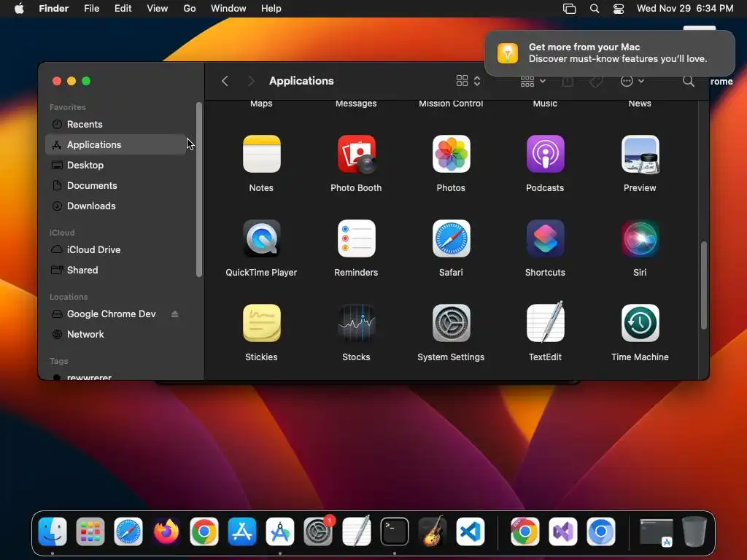Screen dimensions: 747x560
Task: Click the Edit Tags toolbar button
Action: (x=597, y=81)
